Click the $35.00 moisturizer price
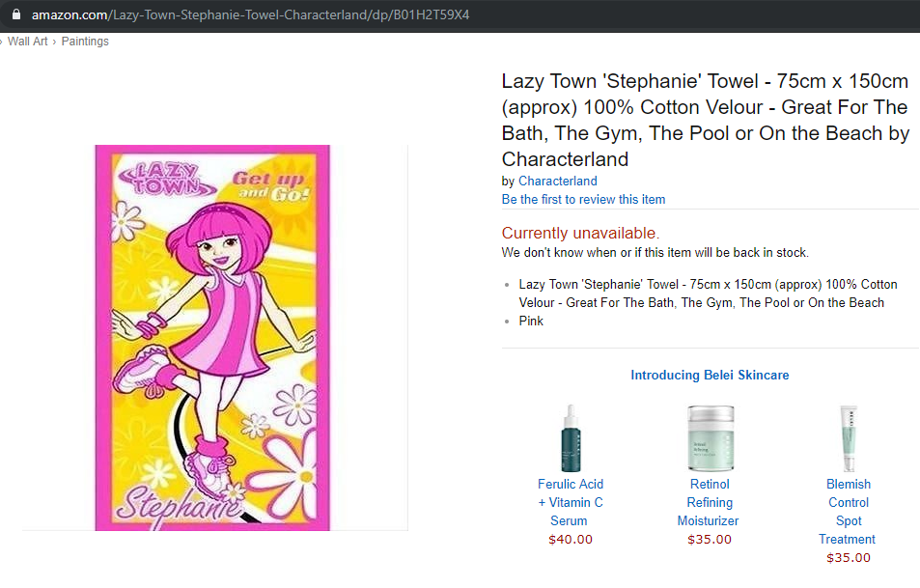920x588 pixels. [710, 539]
